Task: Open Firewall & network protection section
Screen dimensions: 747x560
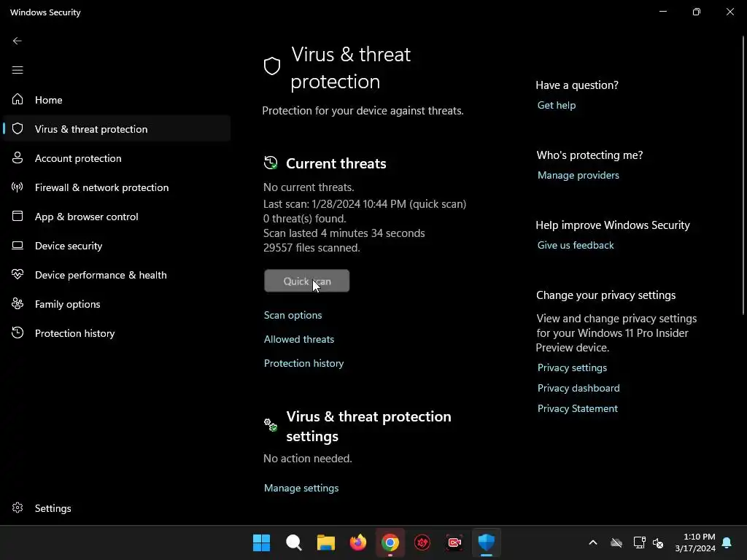Action: coord(117,187)
